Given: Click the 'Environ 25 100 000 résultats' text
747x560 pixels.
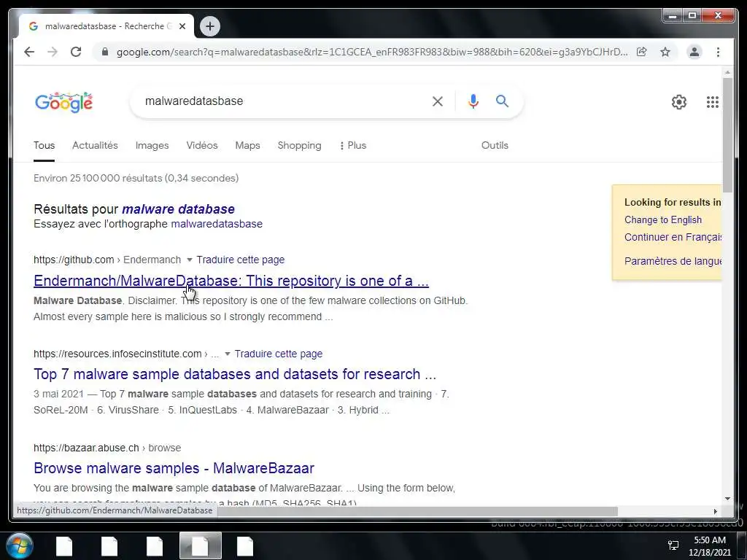Looking at the screenshot, I should click(x=136, y=178).
